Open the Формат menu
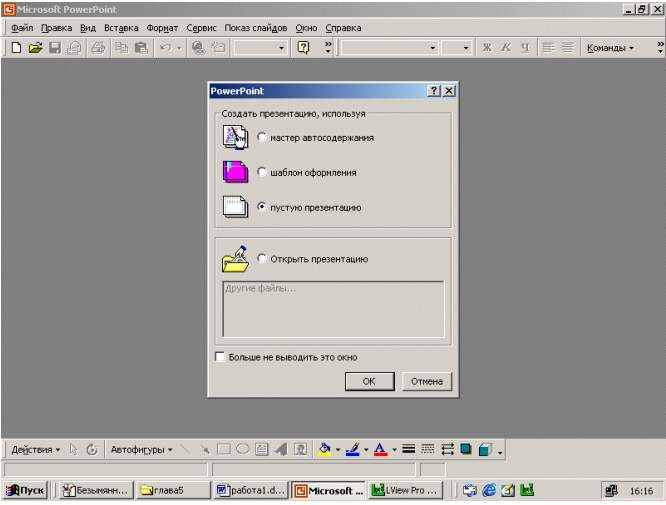Viewport: 666px width, 505px height. tap(162, 28)
